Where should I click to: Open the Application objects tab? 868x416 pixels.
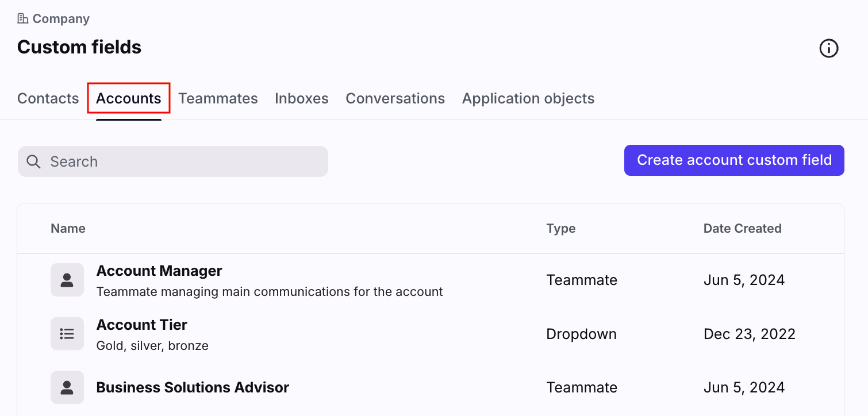pyautogui.click(x=528, y=99)
